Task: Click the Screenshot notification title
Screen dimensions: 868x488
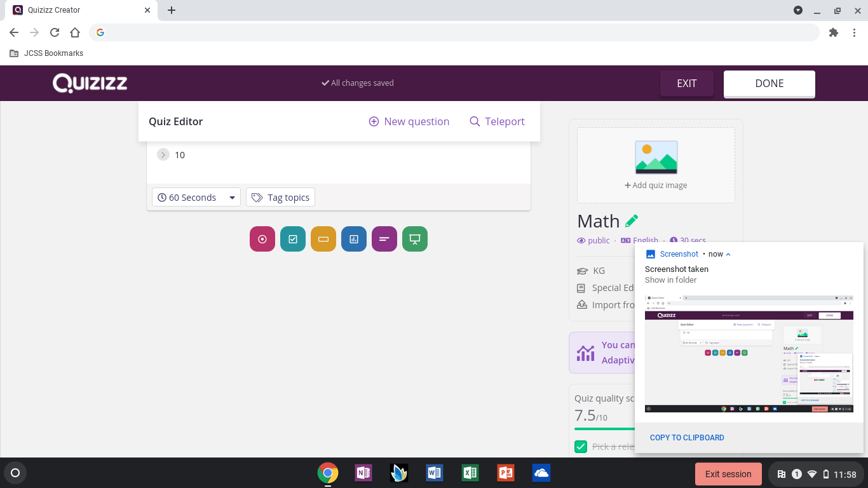Action: [679, 254]
